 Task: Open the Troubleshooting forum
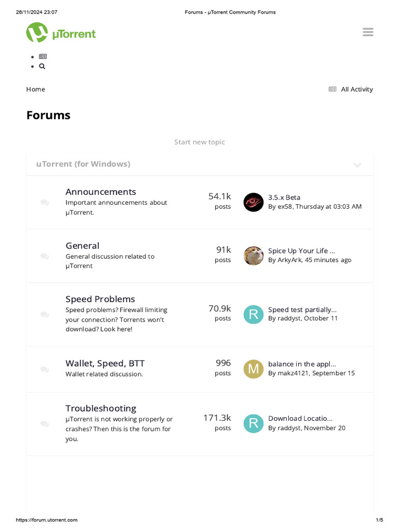tap(101, 408)
